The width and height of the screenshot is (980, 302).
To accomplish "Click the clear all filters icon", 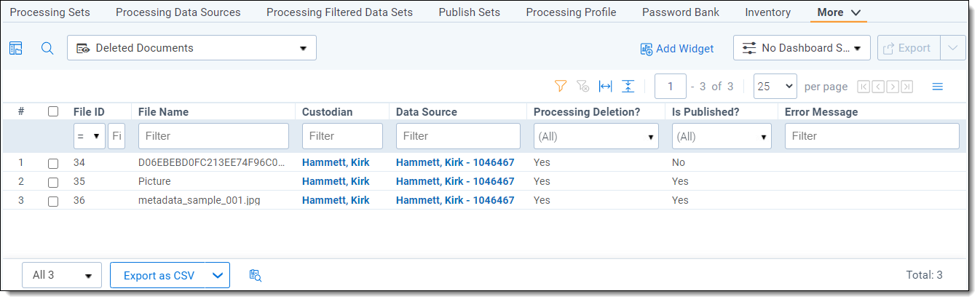I will point(582,87).
